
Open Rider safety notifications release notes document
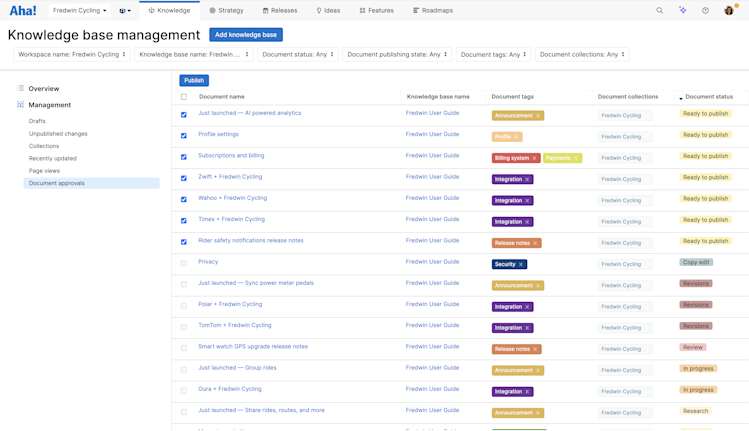click(x=251, y=240)
